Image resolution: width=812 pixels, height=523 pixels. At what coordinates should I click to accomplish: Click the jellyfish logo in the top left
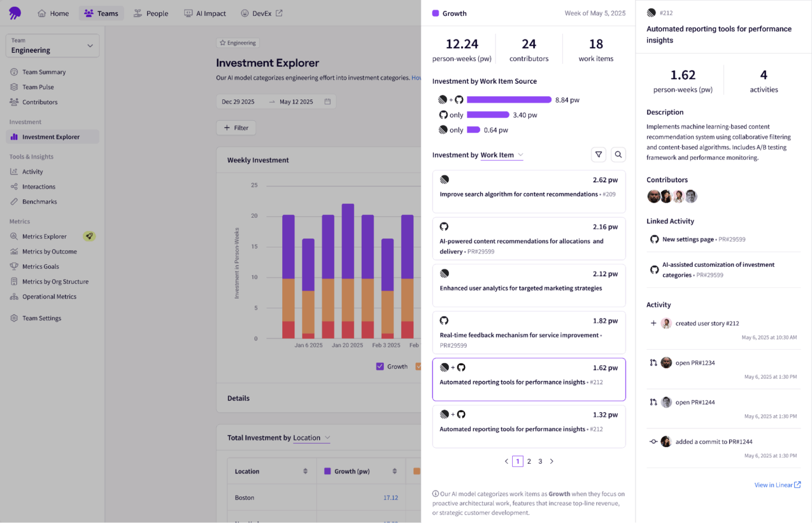[15, 13]
